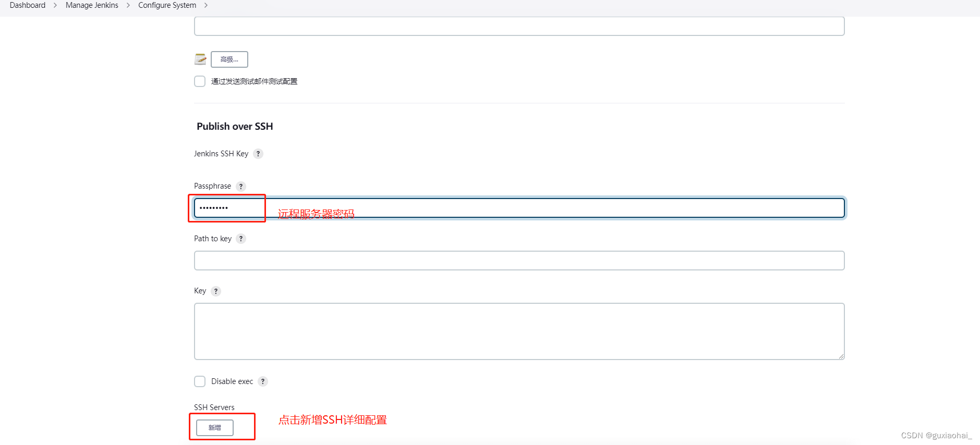Click the SSH Servers label
Image resolution: width=980 pixels, height=445 pixels.
(214, 407)
